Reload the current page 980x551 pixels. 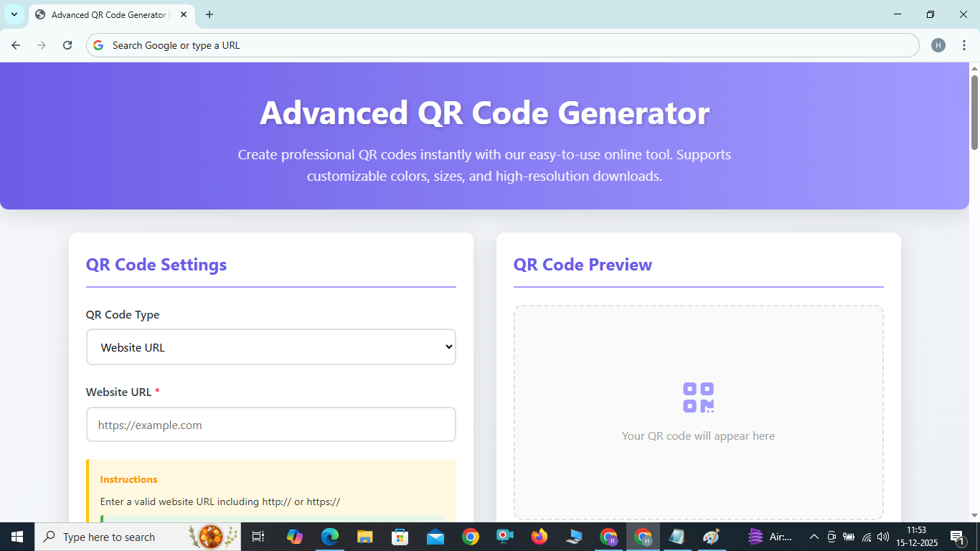pos(67,44)
